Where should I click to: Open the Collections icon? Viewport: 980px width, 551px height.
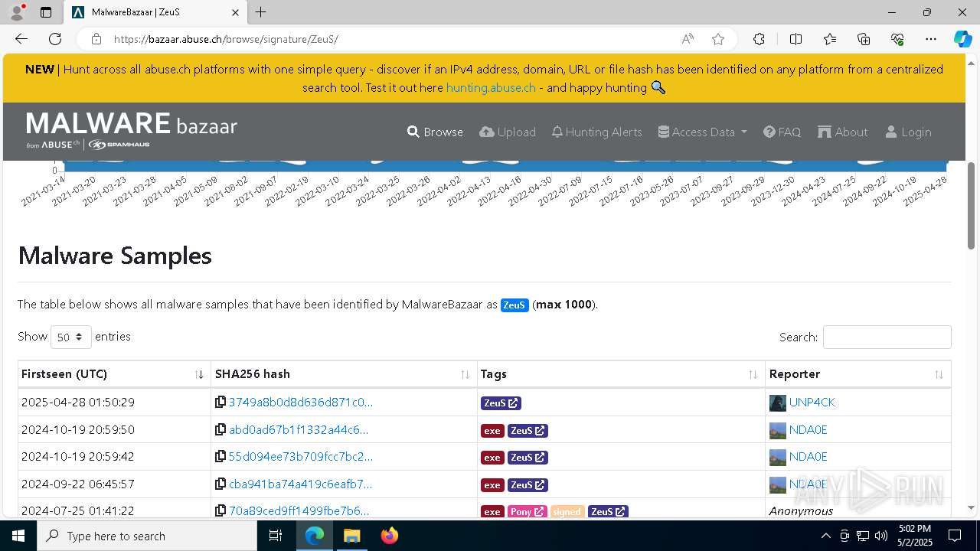click(864, 39)
